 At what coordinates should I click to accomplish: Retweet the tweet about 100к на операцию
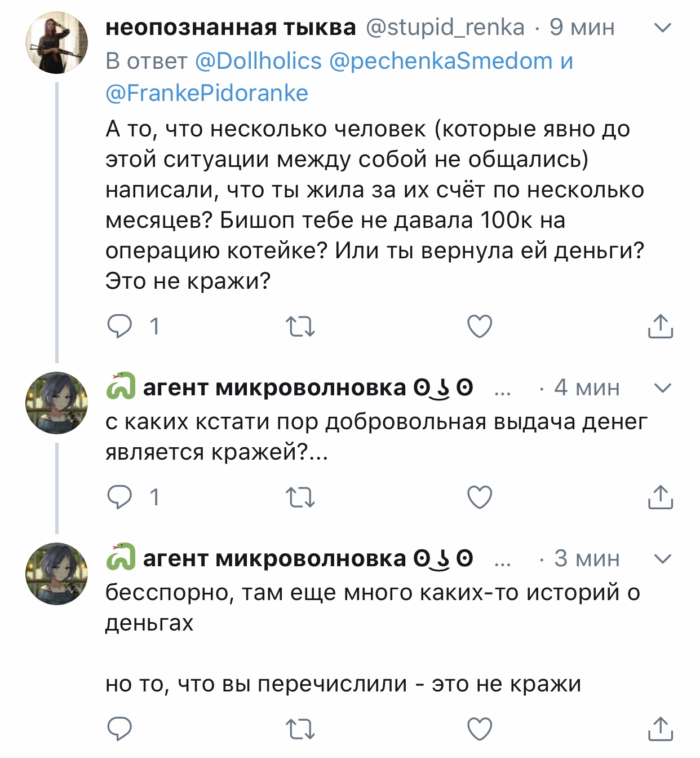click(300, 327)
